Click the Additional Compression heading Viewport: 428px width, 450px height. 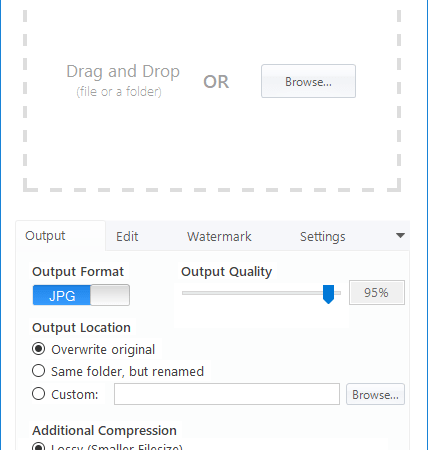click(104, 430)
